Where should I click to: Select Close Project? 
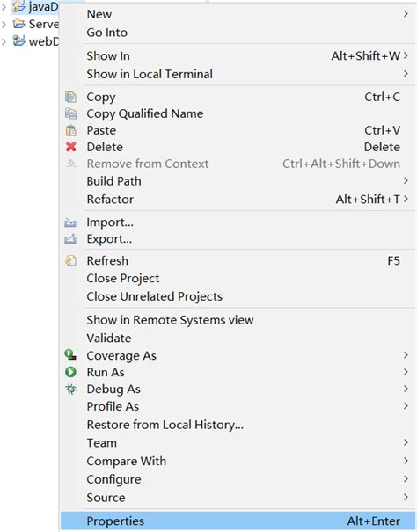[x=238, y=279]
